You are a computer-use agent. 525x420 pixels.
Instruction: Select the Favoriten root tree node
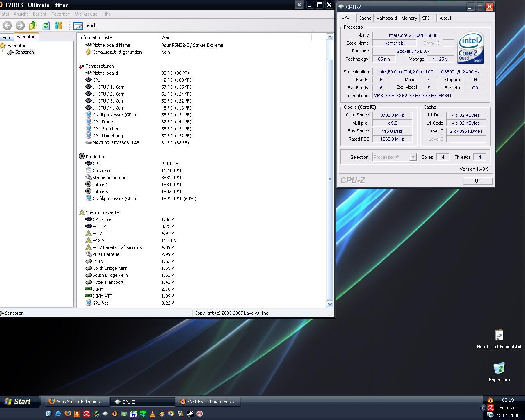click(16, 46)
